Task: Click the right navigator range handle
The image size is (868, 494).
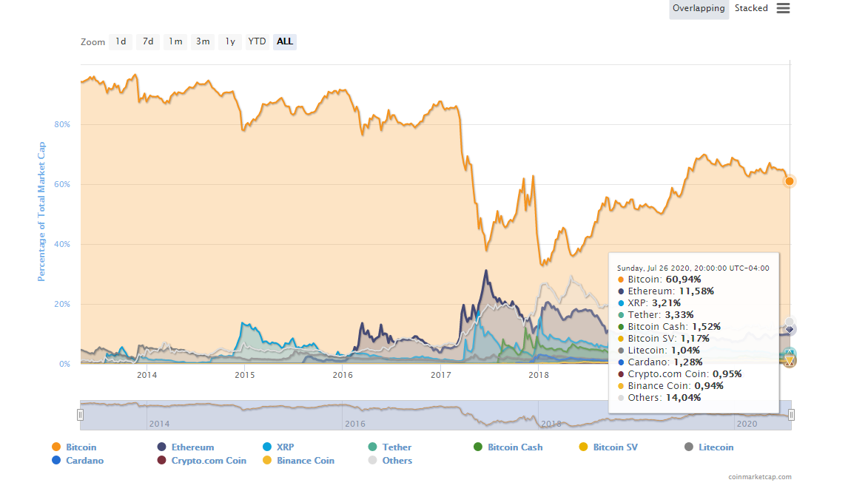Action: tap(791, 415)
